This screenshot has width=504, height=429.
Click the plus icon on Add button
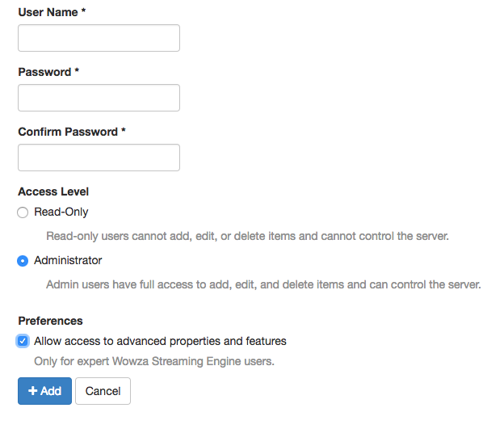(32, 391)
